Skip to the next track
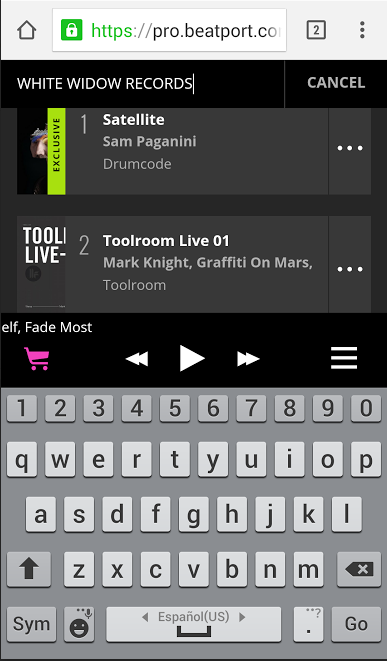Viewport: 387px width, 661px height. pos(248,359)
